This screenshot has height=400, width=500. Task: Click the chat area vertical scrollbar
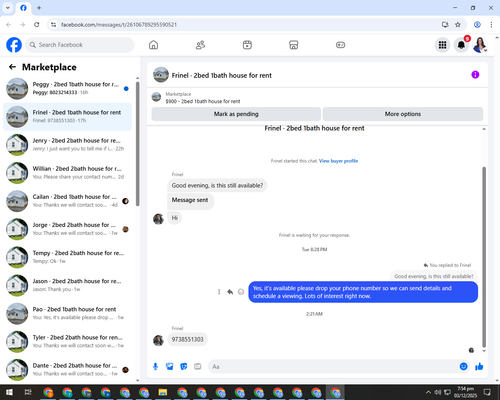click(x=484, y=257)
